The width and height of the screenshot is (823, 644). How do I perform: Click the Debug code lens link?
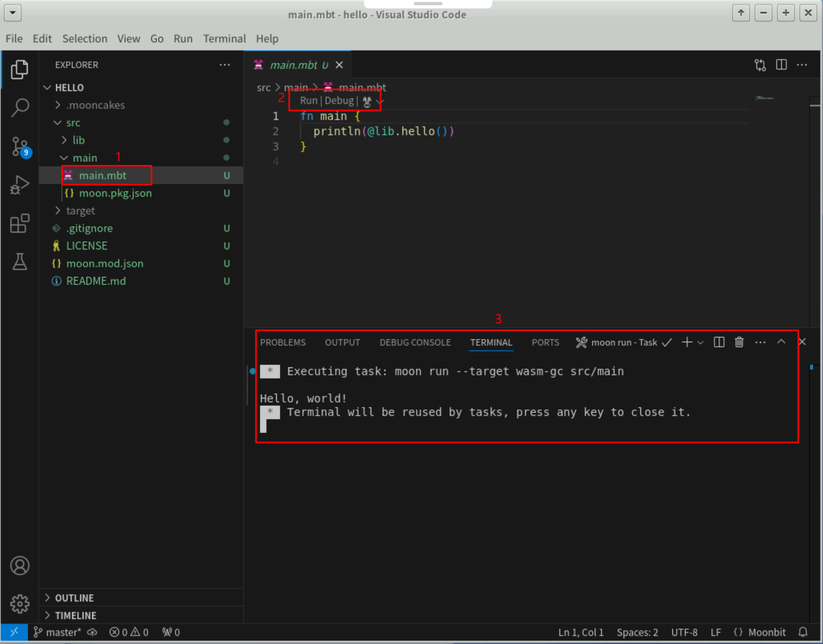339,101
